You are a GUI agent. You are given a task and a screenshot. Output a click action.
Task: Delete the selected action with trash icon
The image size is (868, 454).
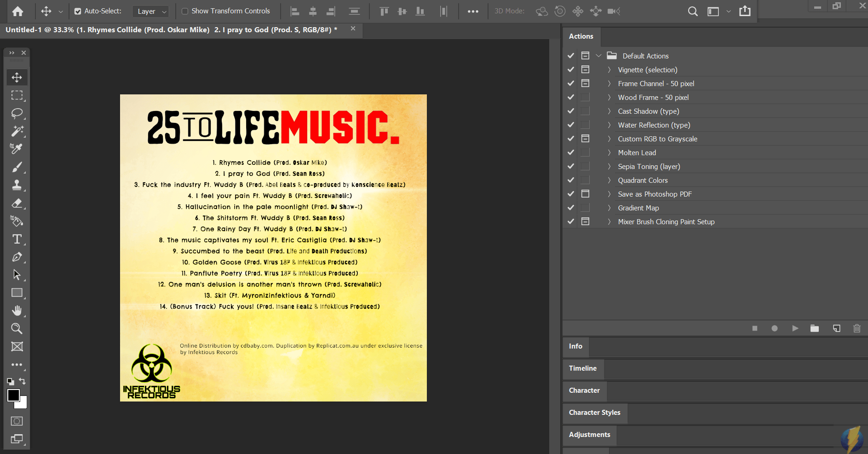[856, 328]
